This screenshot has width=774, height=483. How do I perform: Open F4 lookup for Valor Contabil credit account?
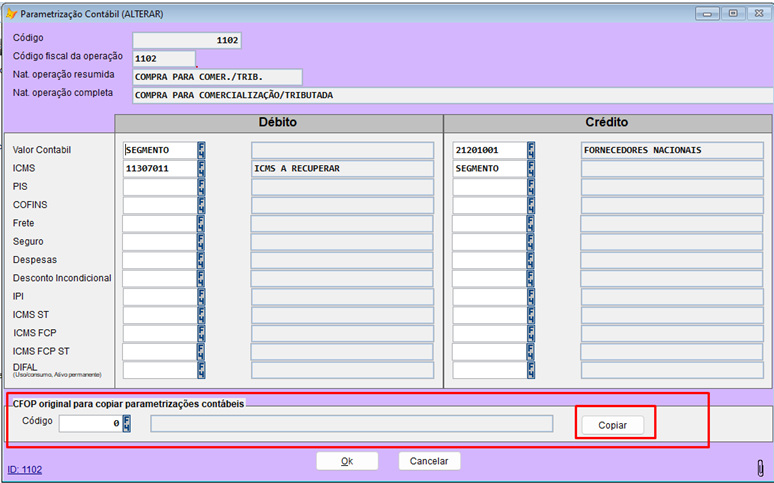(x=531, y=150)
